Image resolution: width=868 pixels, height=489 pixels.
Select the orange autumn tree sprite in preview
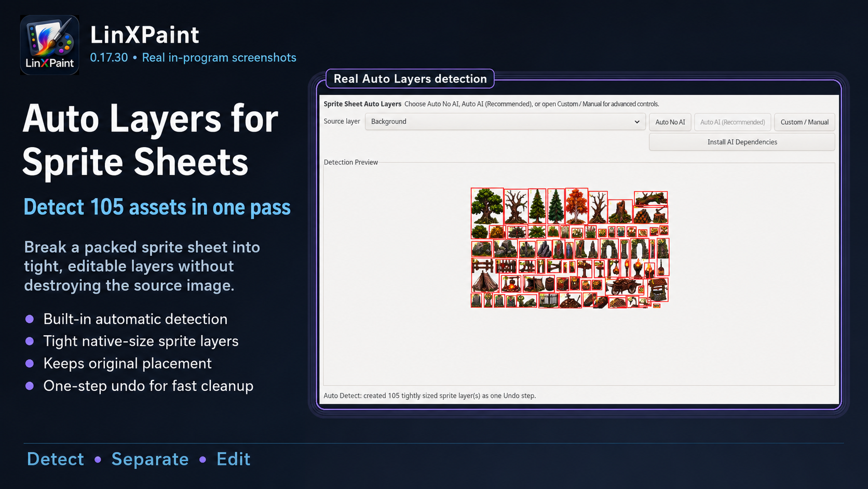(576, 205)
